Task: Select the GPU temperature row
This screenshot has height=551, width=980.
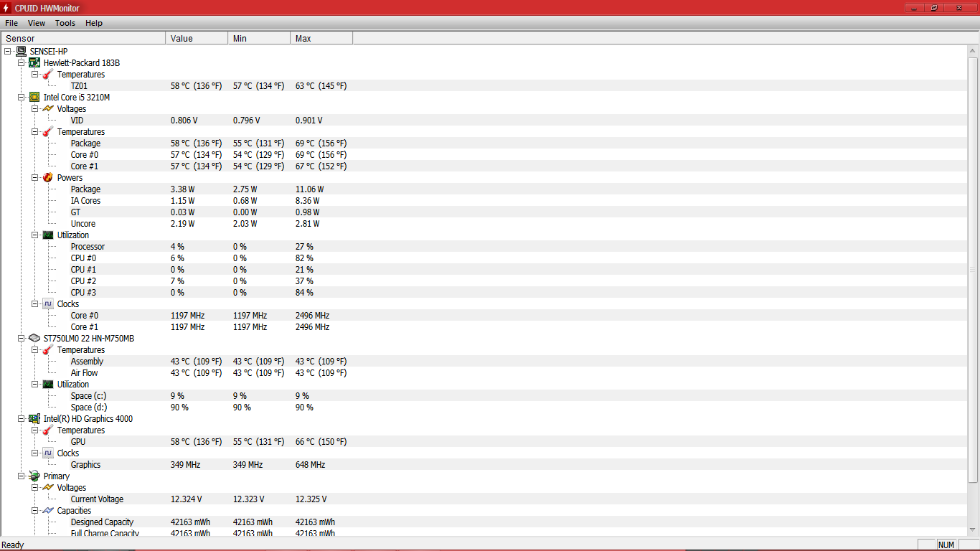Action: pyautogui.click(x=484, y=442)
